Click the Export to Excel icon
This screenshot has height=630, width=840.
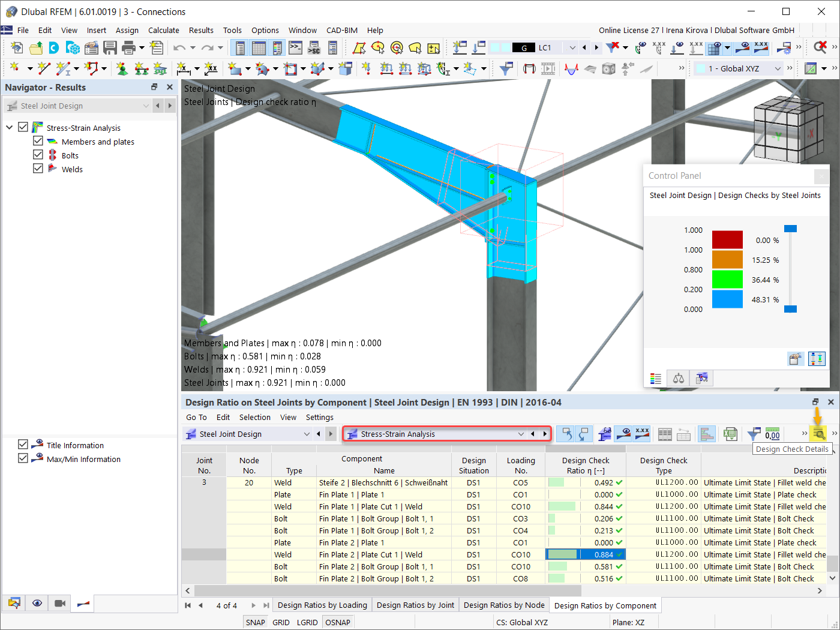[730, 434]
